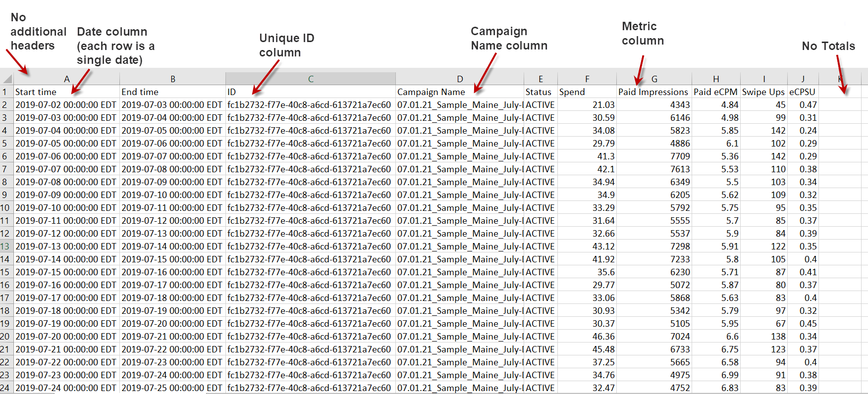Select row 24 header
This screenshot has width=868, height=394.
point(6,388)
